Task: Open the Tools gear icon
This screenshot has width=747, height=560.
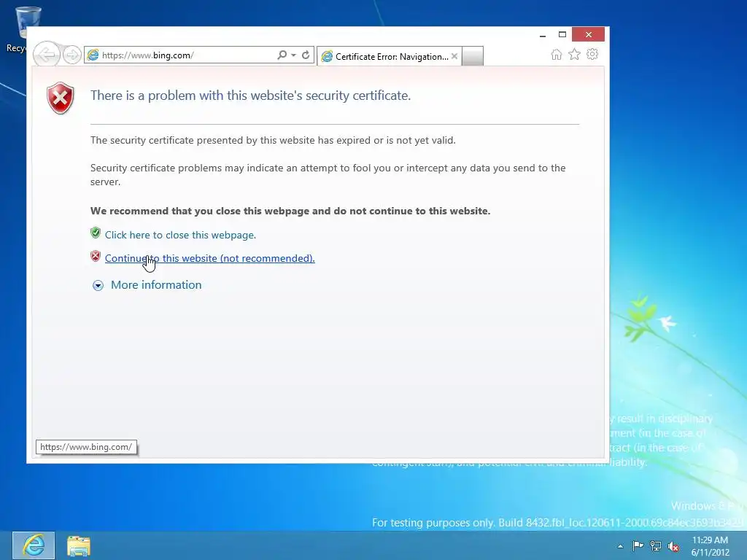Action: [x=592, y=54]
